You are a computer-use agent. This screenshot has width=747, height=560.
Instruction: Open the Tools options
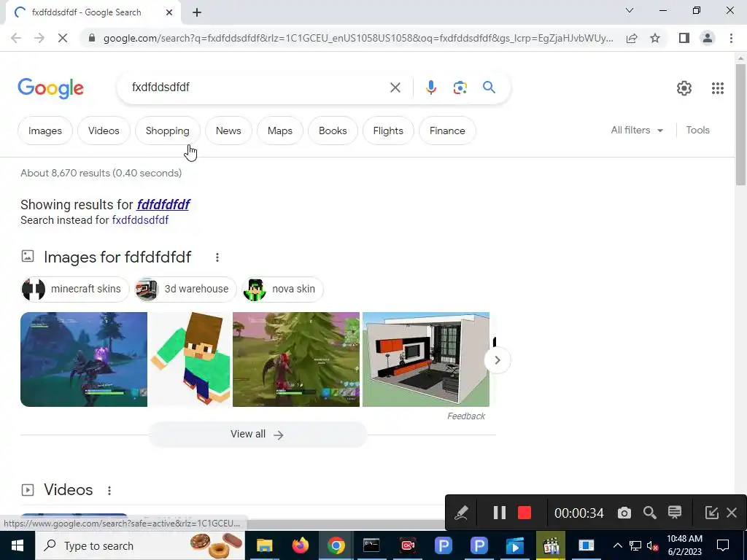click(697, 130)
